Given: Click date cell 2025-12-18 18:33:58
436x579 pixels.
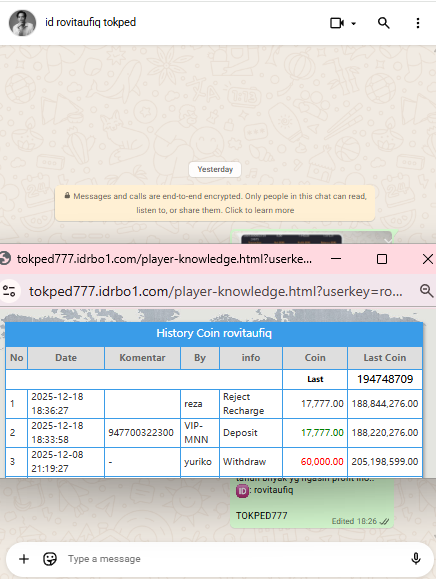Looking at the screenshot, I should tap(66, 433).
